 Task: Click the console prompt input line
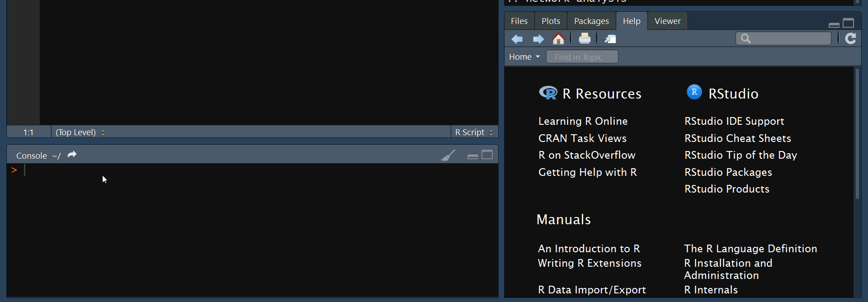[253, 170]
